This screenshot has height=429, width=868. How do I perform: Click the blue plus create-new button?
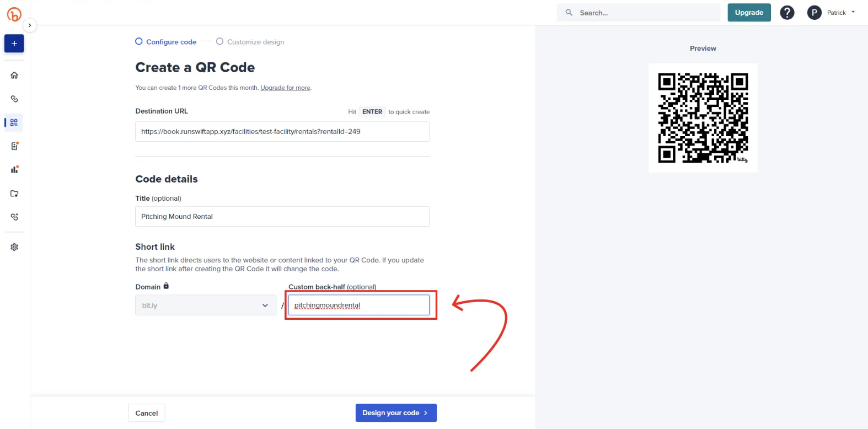(14, 44)
